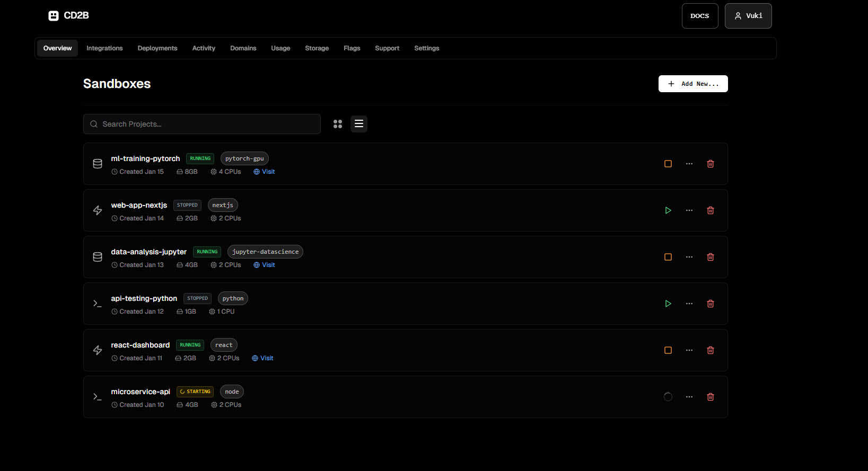
Task: Open the Storage tab
Action: (x=317, y=48)
